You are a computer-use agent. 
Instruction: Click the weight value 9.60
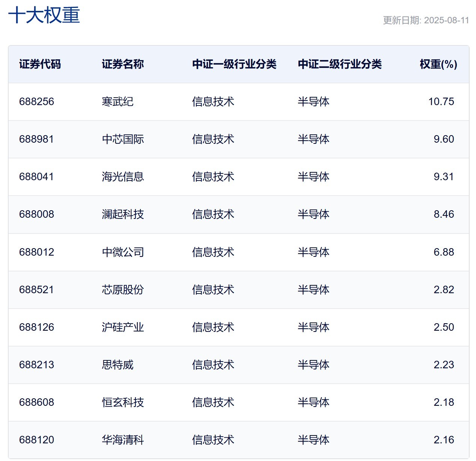pos(444,139)
